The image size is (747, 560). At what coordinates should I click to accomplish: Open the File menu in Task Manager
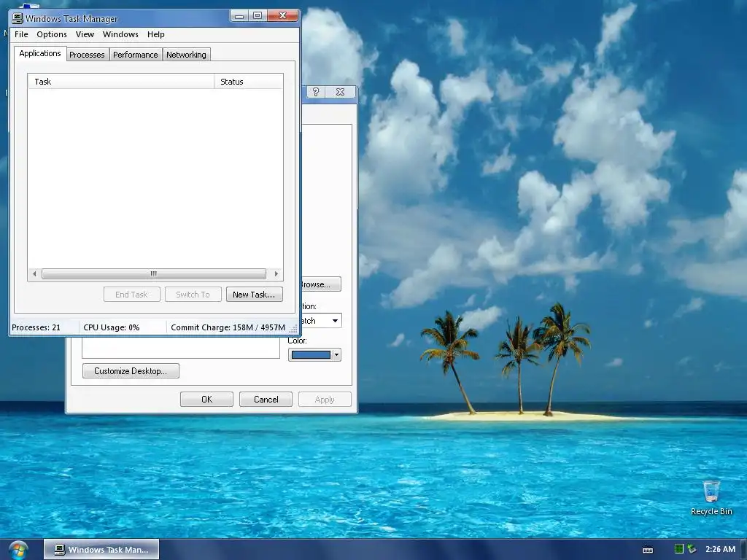tap(21, 34)
